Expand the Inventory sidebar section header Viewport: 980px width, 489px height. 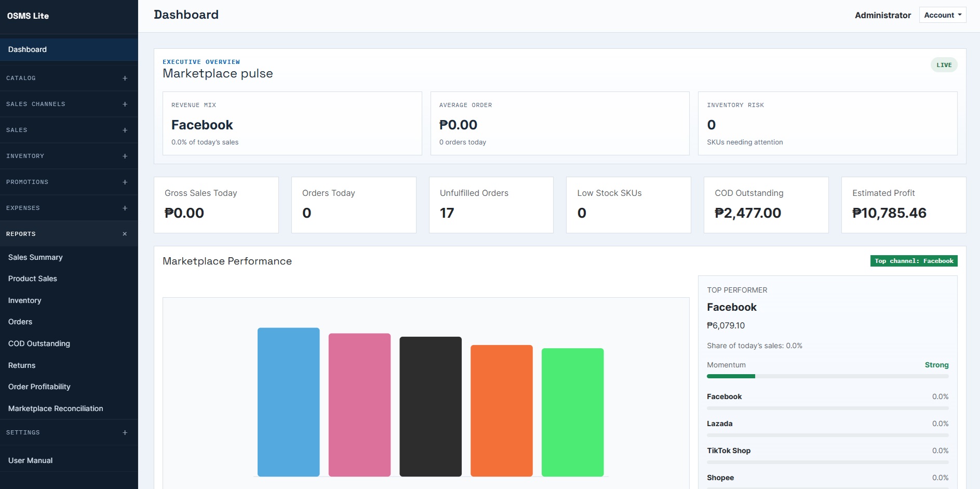pyautogui.click(x=69, y=156)
